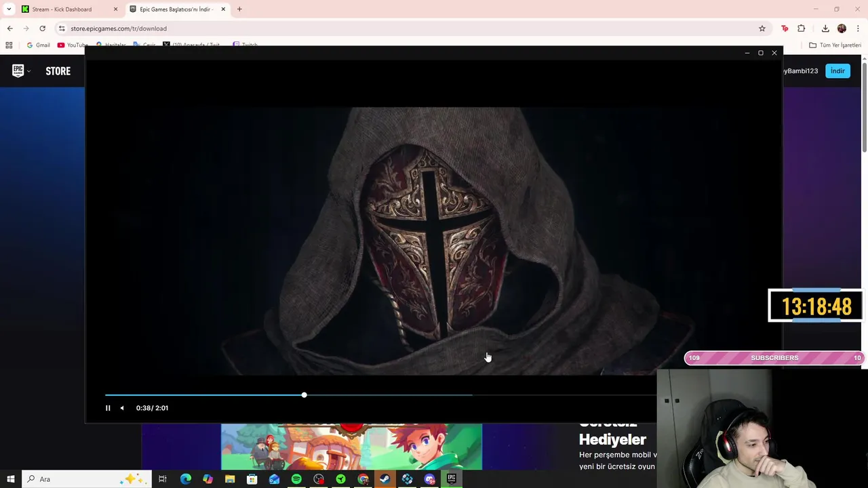Viewport: 868px width, 488px height.
Task: Open the Extensions puzzle menu
Action: click(802, 28)
